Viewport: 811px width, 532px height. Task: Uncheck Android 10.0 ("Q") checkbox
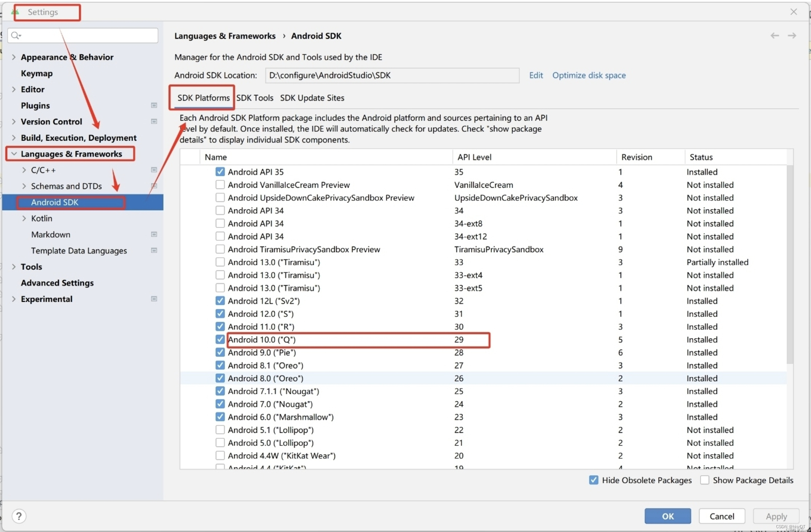pyautogui.click(x=220, y=339)
